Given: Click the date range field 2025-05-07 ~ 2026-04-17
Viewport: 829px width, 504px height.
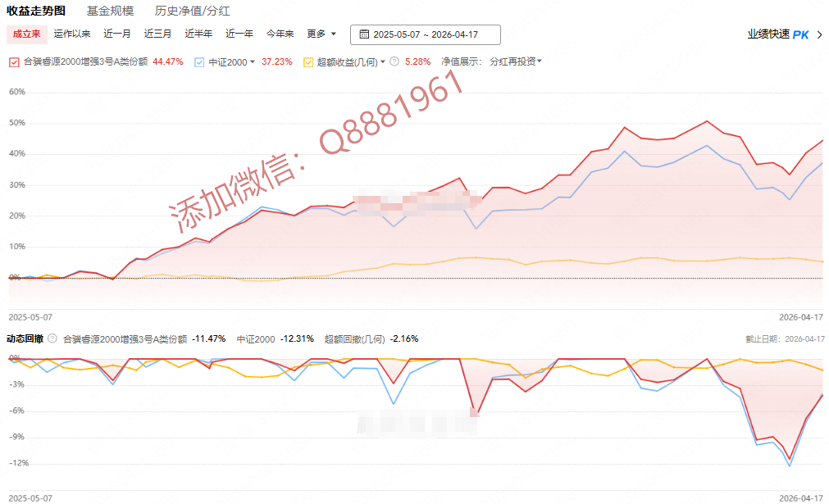Looking at the screenshot, I should point(425,34).
